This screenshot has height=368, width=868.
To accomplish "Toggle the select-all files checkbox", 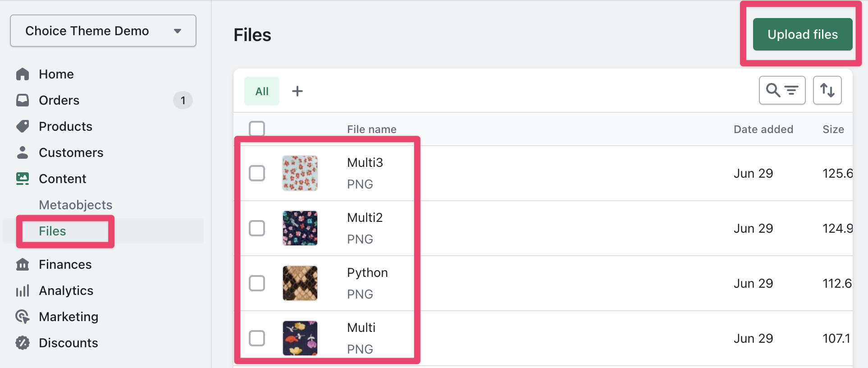I will (257, 129).
